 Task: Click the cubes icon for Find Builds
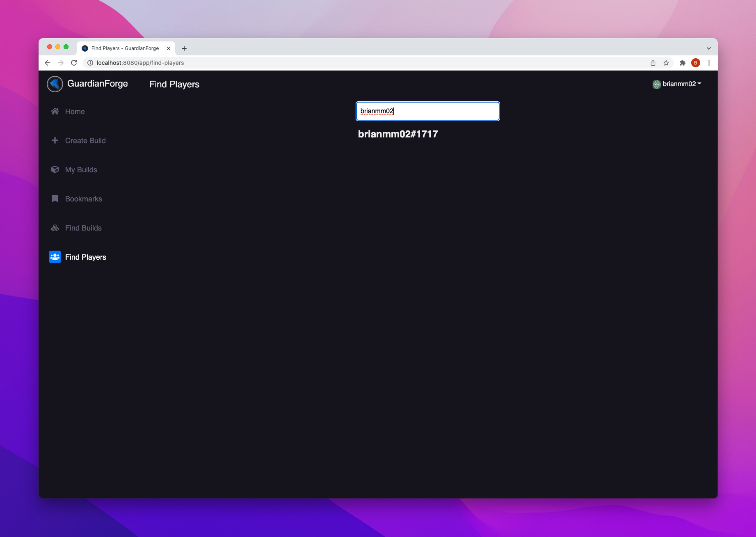click(x=55, y=228)
